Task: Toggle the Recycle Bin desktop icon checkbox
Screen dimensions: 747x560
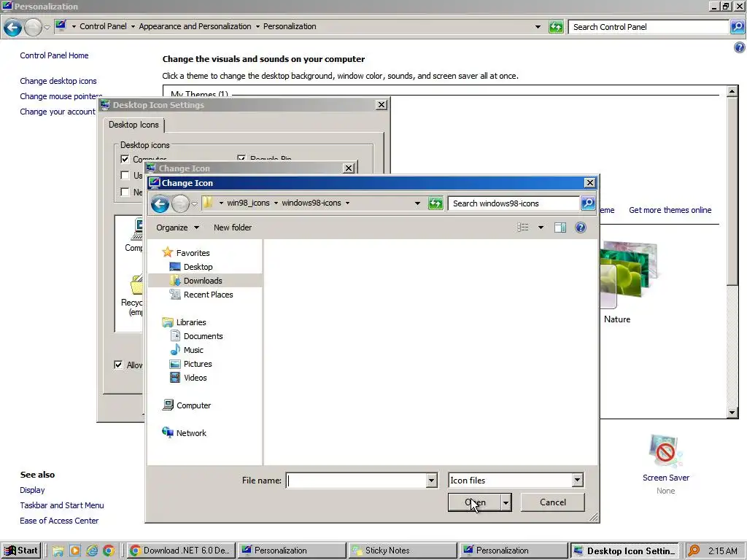Action: coord(241,157)
